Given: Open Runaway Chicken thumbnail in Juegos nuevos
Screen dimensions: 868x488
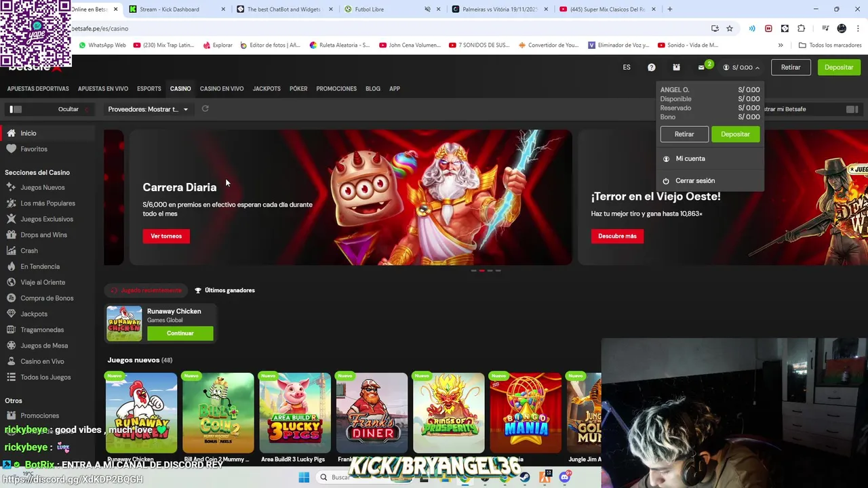Looking at the screenshot, I should click(x=141, y=413).
